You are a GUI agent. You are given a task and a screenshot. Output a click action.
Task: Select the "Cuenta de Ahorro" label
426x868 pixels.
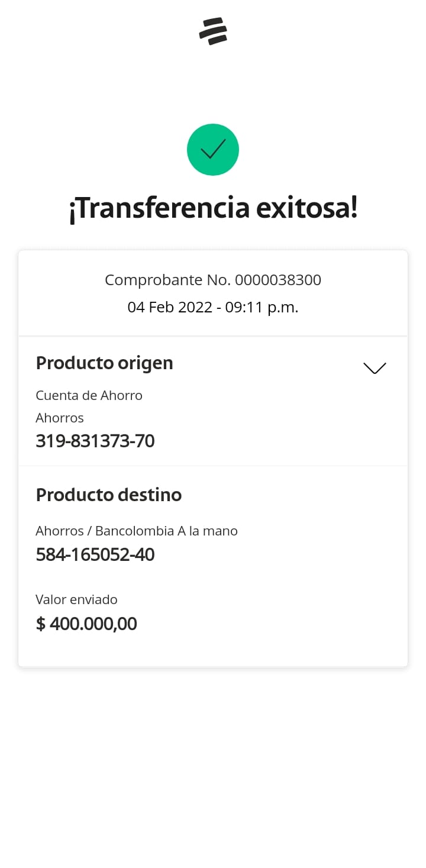89,395
